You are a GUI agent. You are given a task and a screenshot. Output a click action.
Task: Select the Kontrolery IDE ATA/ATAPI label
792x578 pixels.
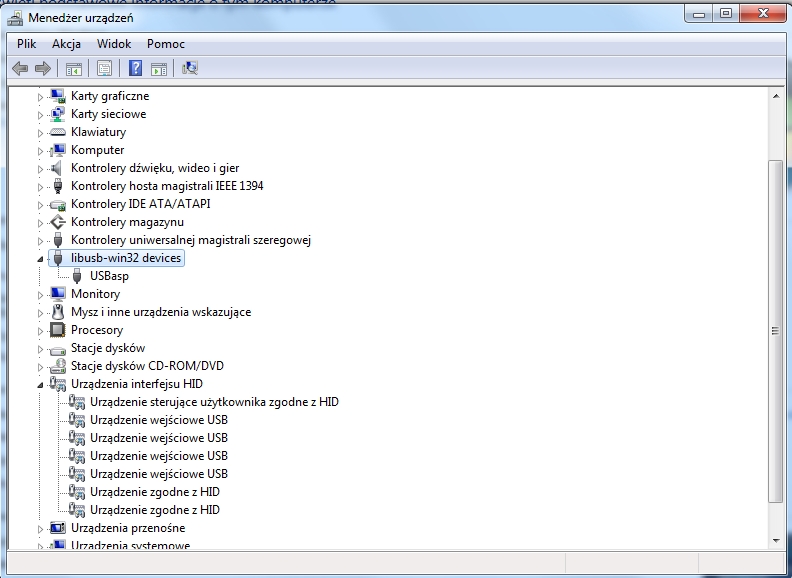[140, 204]
